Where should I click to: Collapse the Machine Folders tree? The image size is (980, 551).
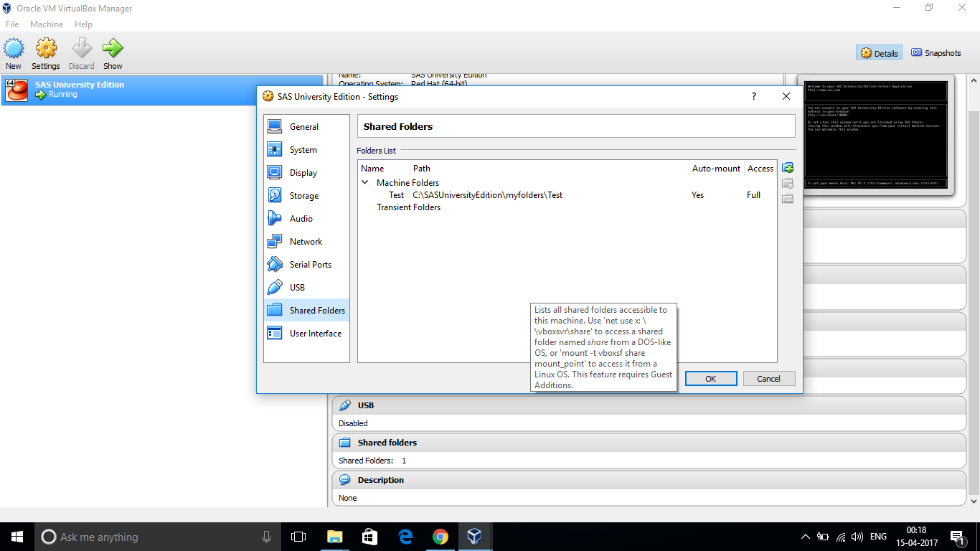[365, 182]
